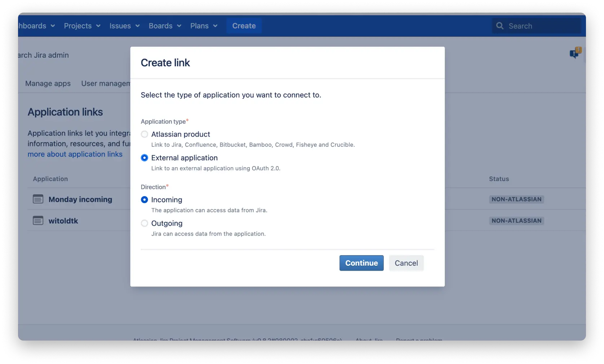Expand the Projects dropdown menu

click(x=82, y=26)
